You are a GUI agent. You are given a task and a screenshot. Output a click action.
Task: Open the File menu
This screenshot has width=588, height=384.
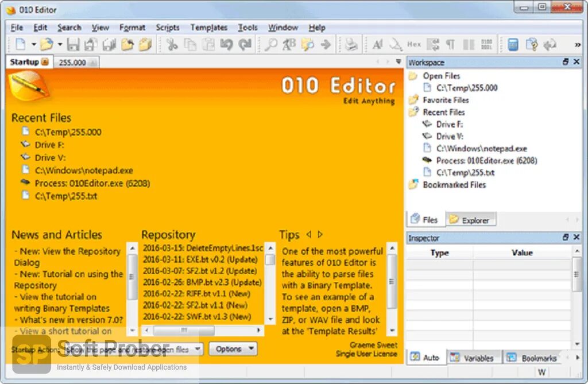click(x=17, y=28)
